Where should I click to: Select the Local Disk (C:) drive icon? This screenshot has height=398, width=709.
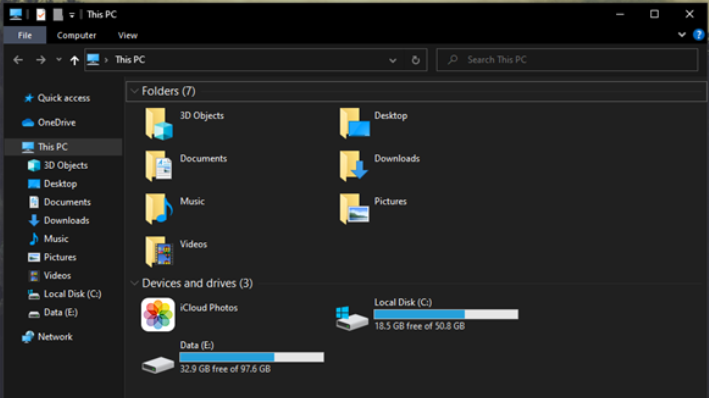(x=352, y=318)
